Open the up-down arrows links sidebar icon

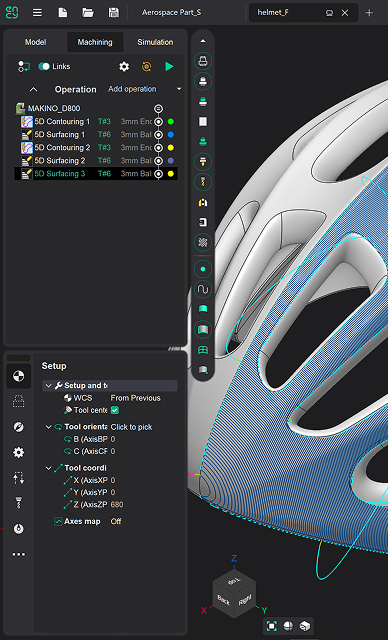[18, 478]
